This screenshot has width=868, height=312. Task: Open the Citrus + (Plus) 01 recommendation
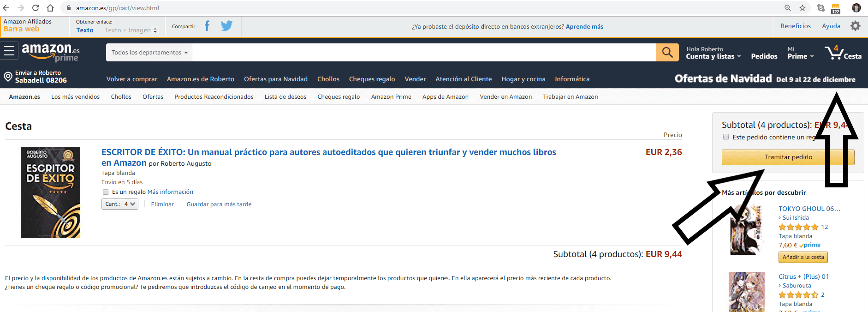[x=803, y=276]
